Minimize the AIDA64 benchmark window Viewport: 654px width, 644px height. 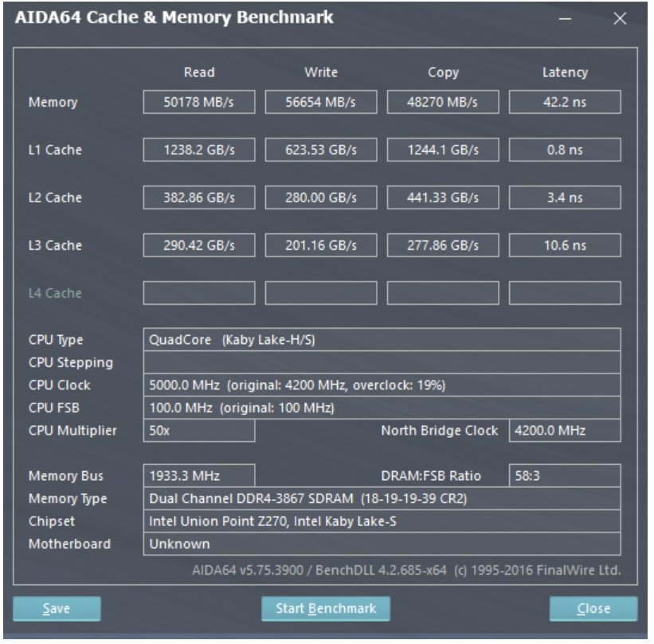coord(565,19)
